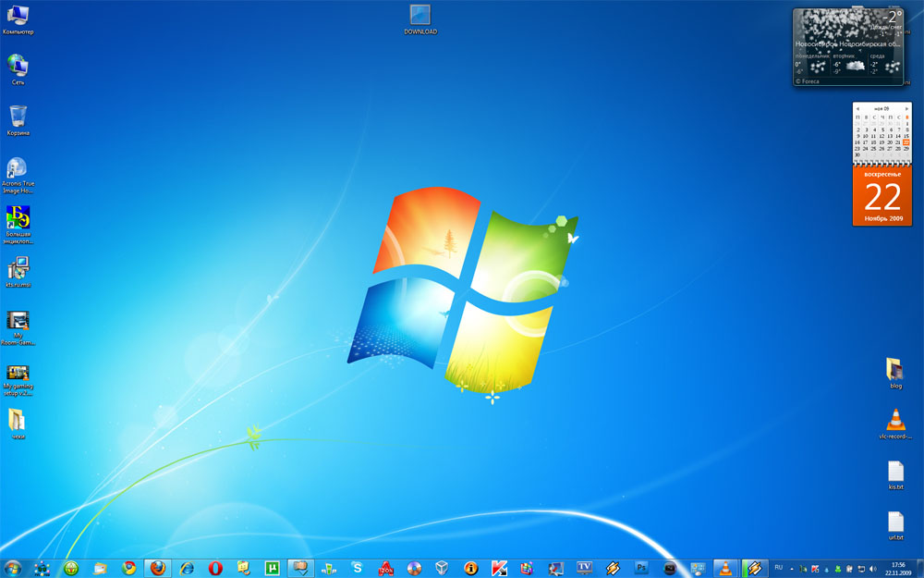The image size is (924, 578).
Task: Open Skype from the taskbar
Action: click(357, 568)
